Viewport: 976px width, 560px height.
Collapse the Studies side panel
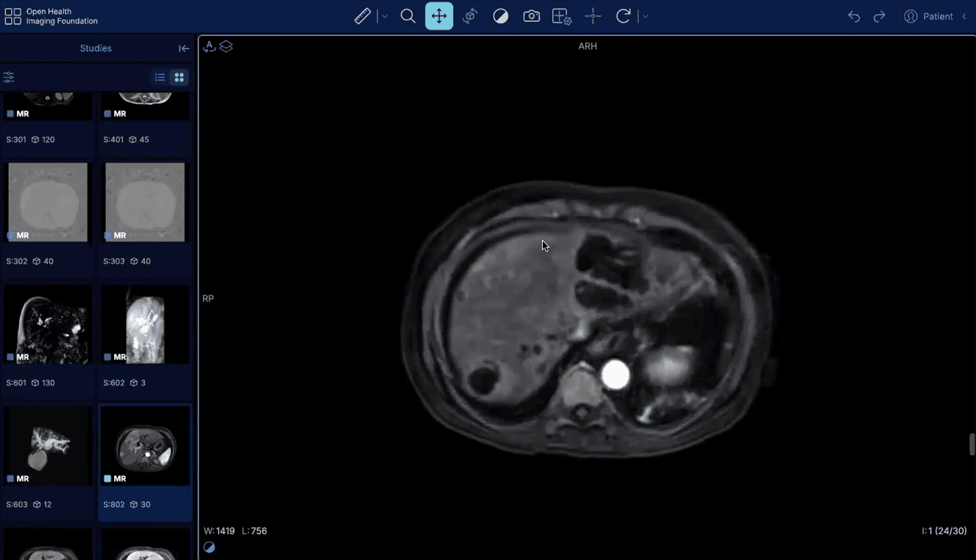184,49
